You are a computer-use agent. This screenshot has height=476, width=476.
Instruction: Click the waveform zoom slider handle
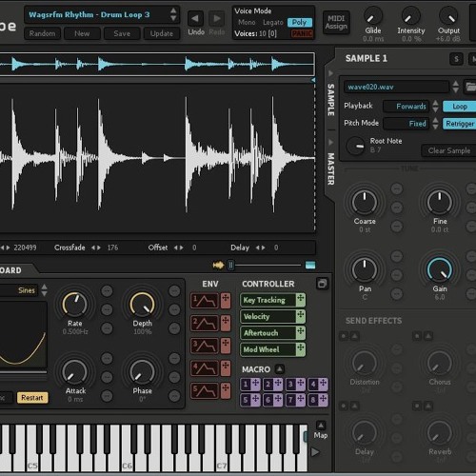point(230,265)
